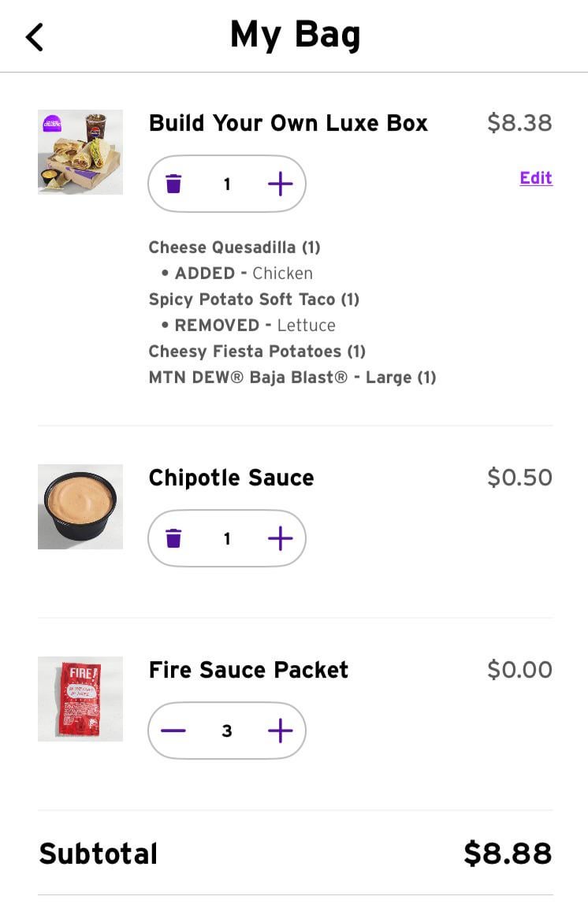The image size is (588, 911).
Task: Increase Build Your Own Luxe Box quantity
Action: pos(280,184)
